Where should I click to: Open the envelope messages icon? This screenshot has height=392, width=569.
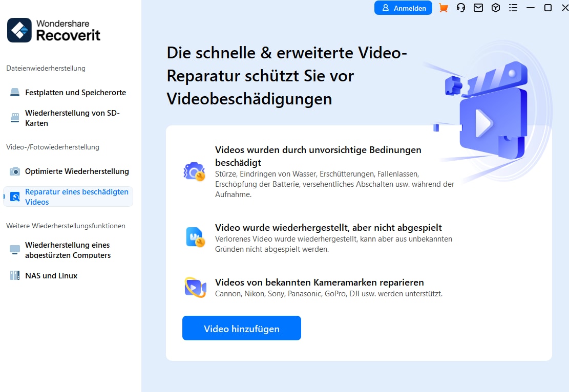point(478,8)
